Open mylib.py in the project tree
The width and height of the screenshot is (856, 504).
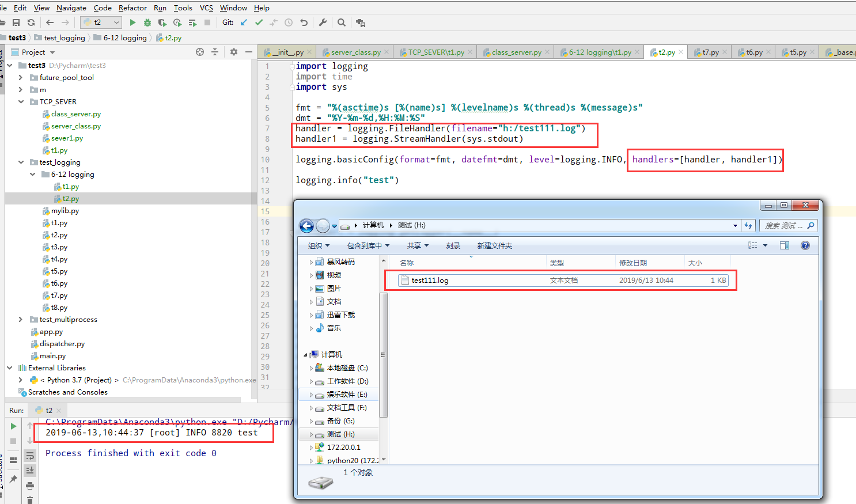tap(65, 211)
